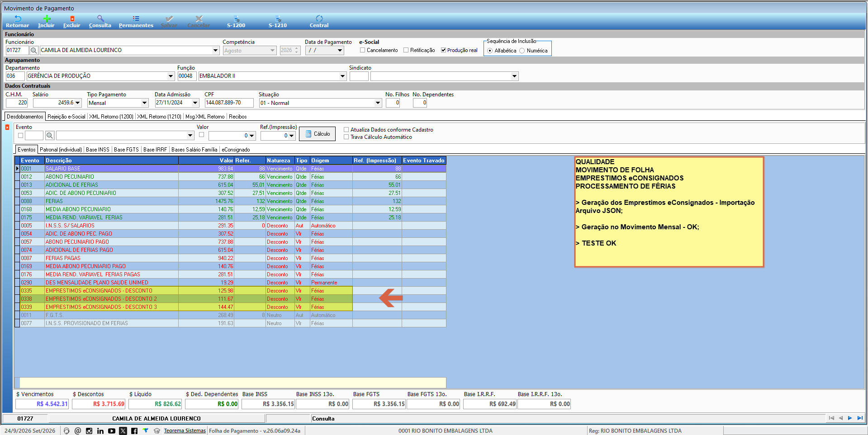Open the XML Retorno (1200) tab
The width and height of the screenshot is (868, 435).
(x=111, y=117)
